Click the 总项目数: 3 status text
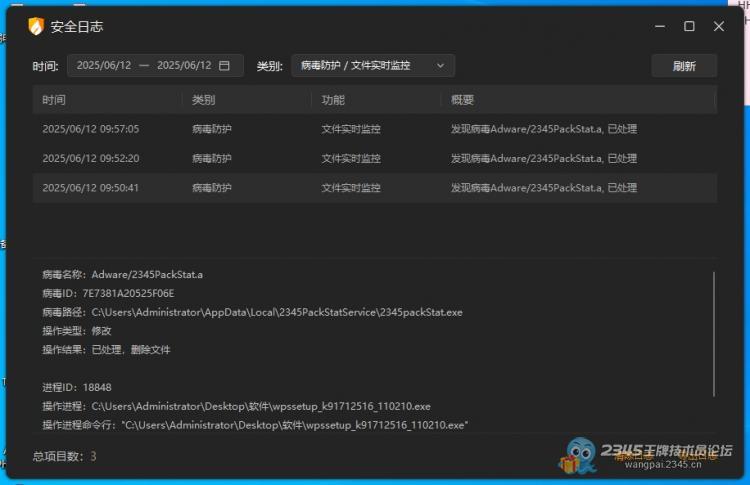The width and height of the screenshot is (750, 485). point(65,456)
